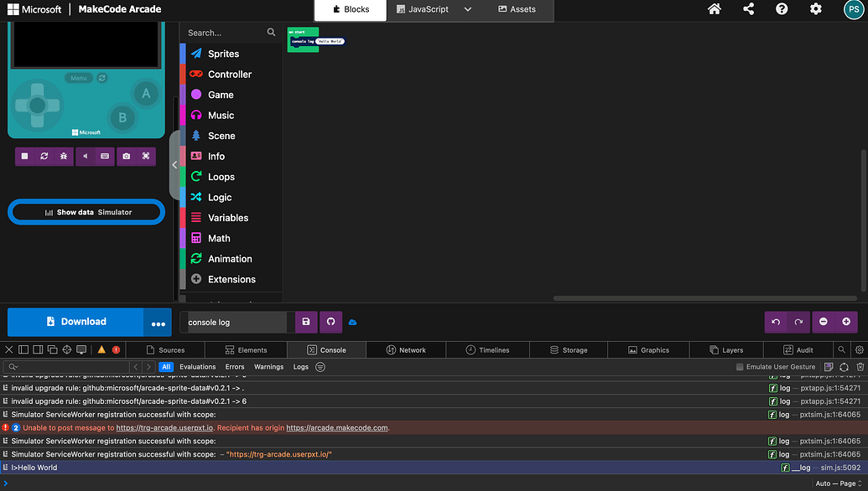Mute the simulator sound
The width and height of the screenshot is (868, 491).
point(86,156)
